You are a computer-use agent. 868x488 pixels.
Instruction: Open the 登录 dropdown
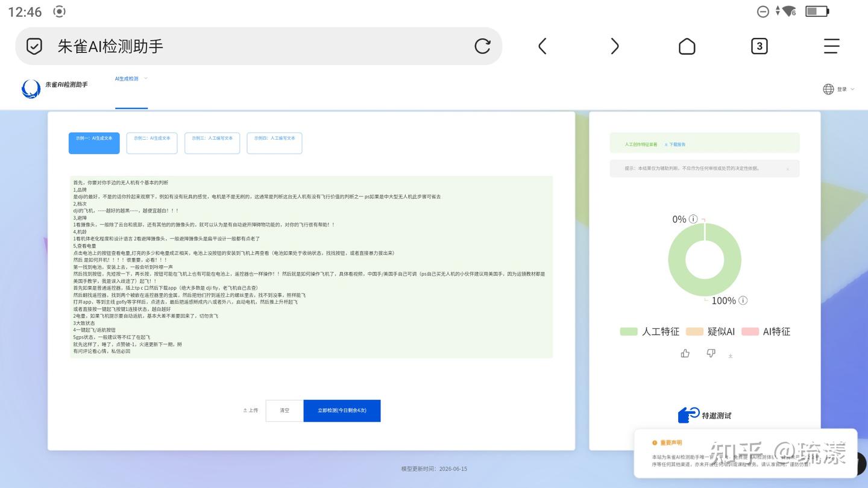pos(845,89)
